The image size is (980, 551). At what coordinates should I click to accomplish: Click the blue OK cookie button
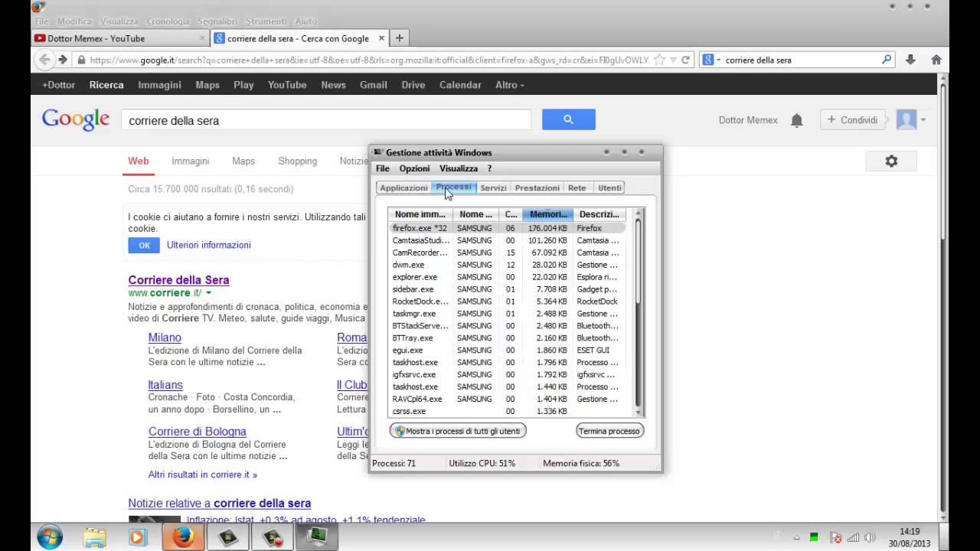tap(144, 245)
